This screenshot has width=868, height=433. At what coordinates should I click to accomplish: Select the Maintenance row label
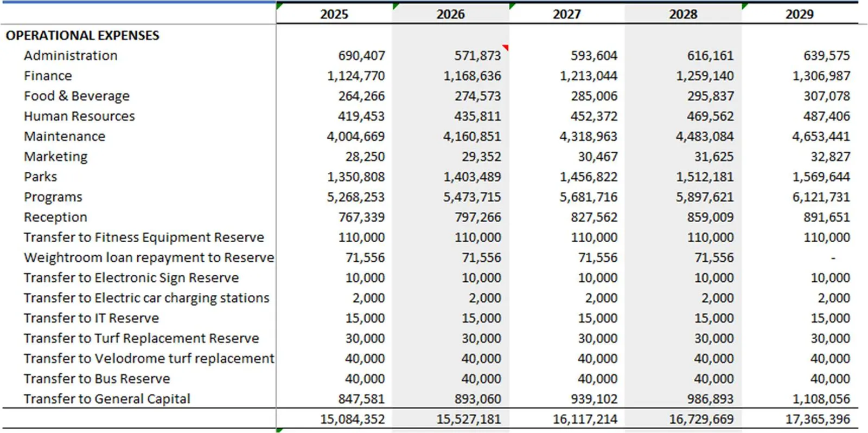tap(65, 137)
